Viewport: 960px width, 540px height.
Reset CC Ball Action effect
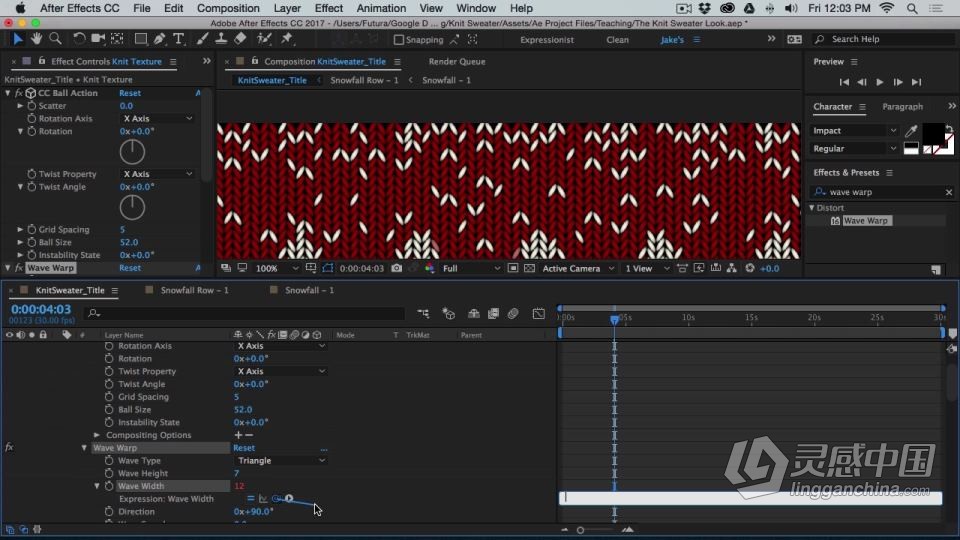point(130,93)
